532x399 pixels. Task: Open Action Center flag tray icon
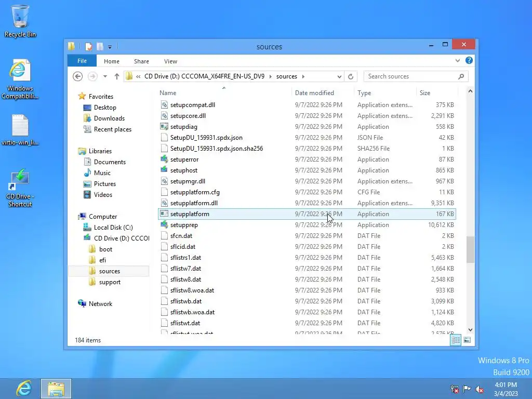467,389
